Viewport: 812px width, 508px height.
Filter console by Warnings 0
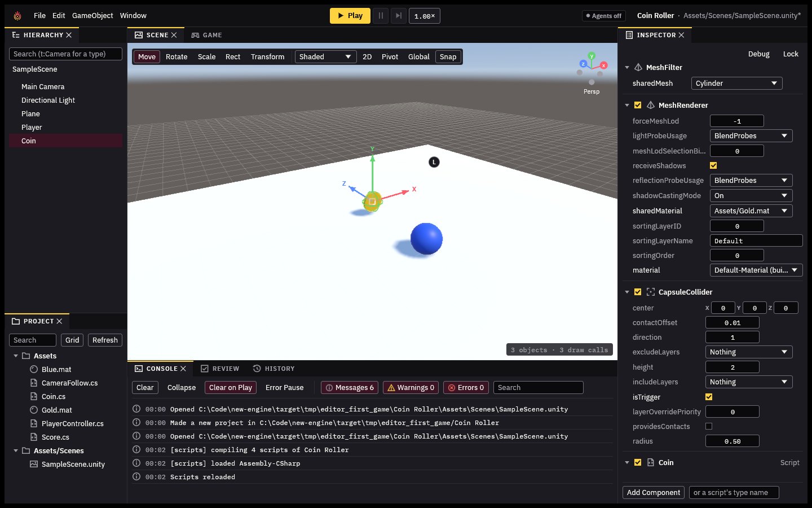411,388
